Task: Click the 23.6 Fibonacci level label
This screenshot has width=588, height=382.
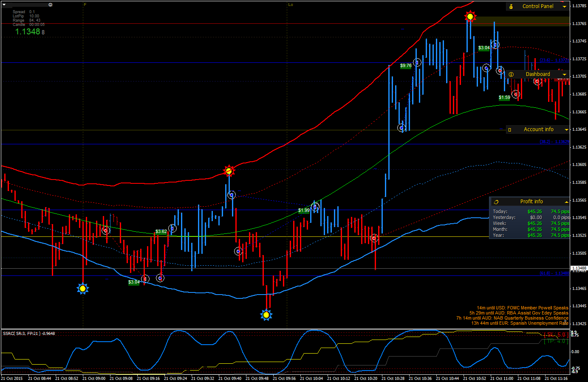Action: [x=554, y=60]
